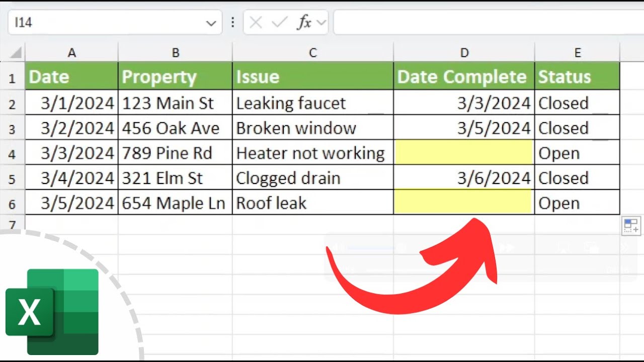The width and height of the screenshot is (644, 362).
Task: Select Closed status for Broken window
Action: coord(577,128)
